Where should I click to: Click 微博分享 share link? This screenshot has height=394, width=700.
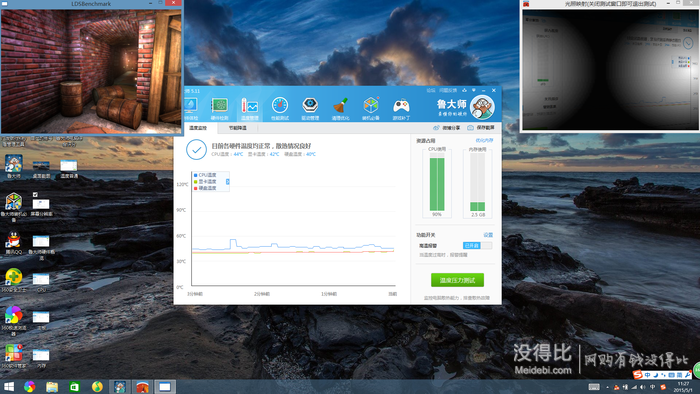(x=446, y=128)
